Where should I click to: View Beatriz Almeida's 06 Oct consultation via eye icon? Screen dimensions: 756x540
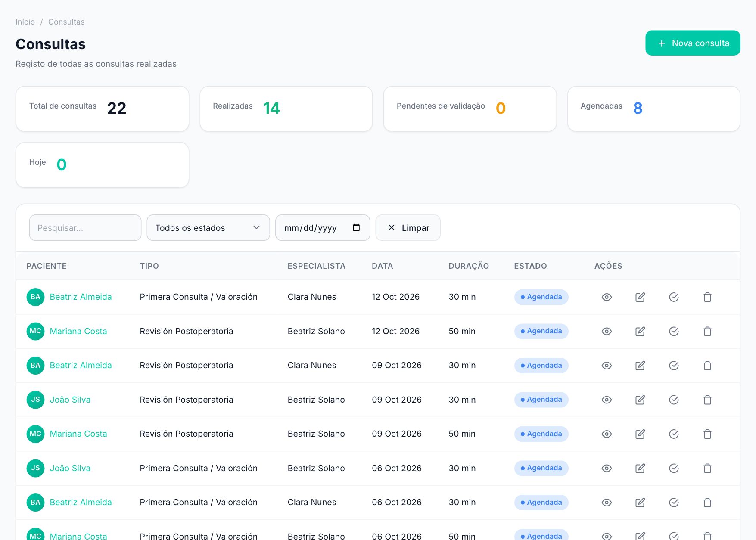coord(607,503)
